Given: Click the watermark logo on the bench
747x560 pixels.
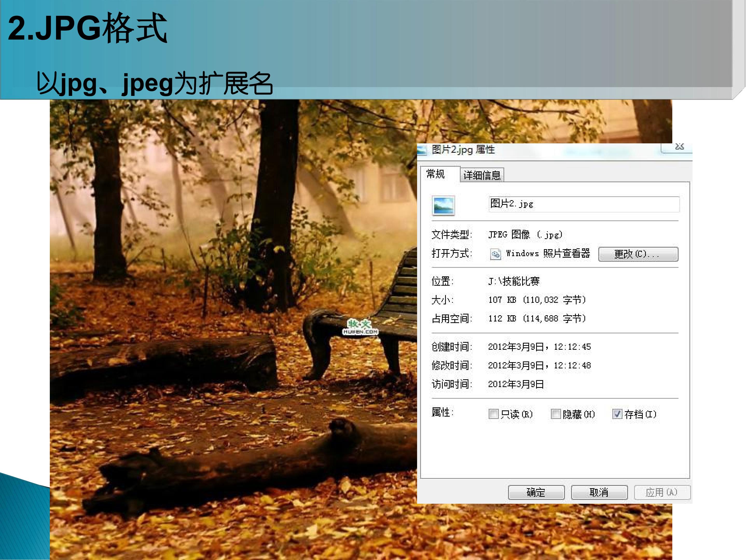Looking at the screenshot, I should [360, 327].
